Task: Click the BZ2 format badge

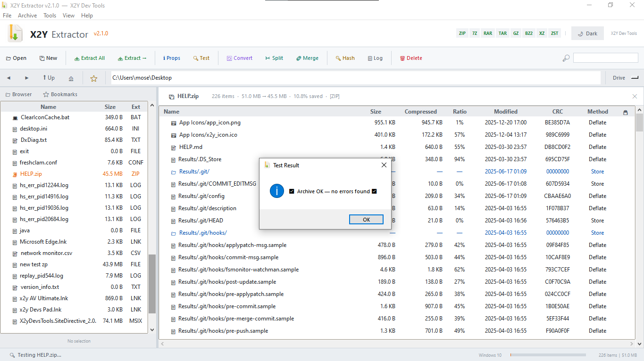Action: [529, 33]
